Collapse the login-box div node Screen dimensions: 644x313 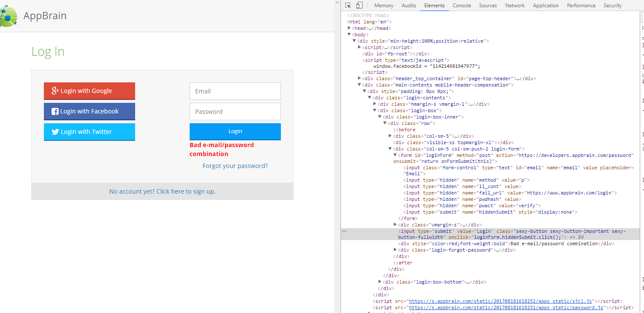point(375,110)
